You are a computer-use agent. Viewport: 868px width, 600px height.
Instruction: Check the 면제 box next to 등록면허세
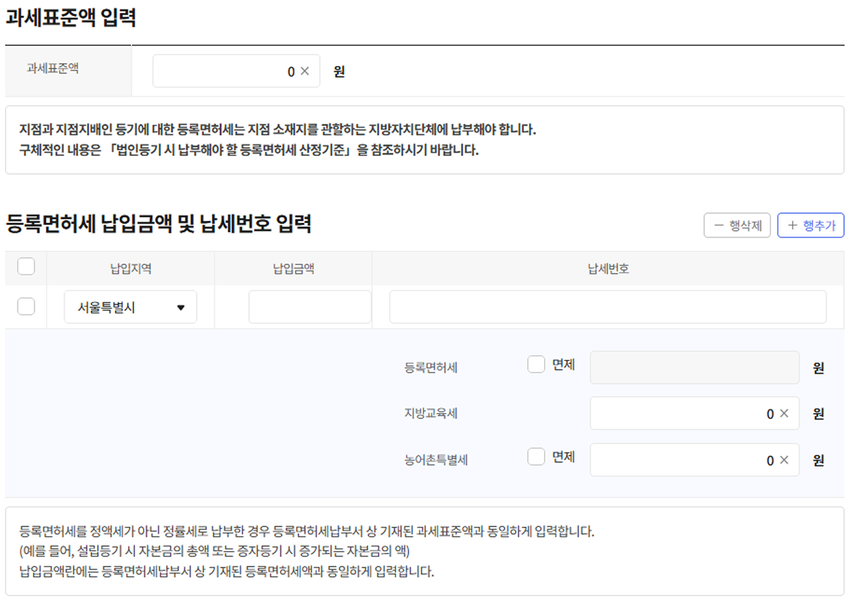point(536,364)
